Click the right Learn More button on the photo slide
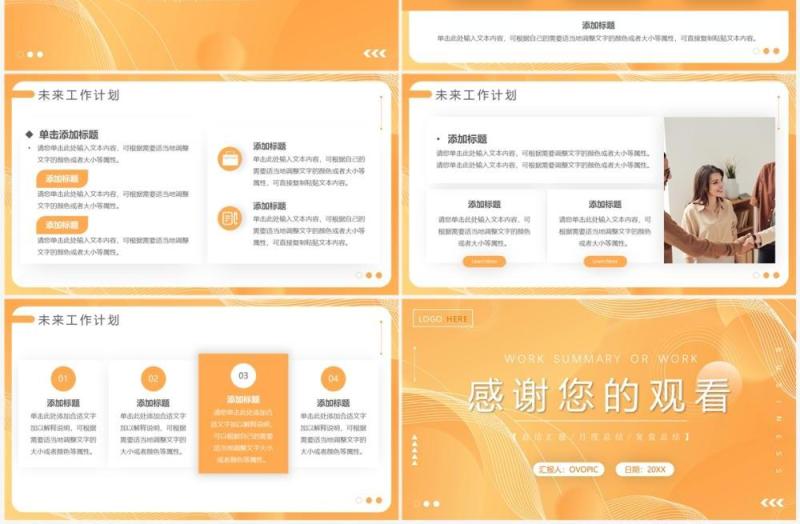Viewport: 800px width, 524px height. pos(605,261)
